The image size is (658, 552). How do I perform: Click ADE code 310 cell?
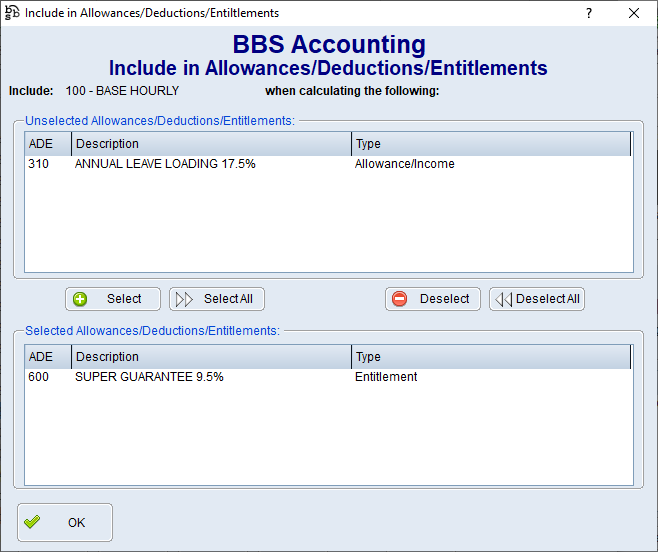[38, 164]
